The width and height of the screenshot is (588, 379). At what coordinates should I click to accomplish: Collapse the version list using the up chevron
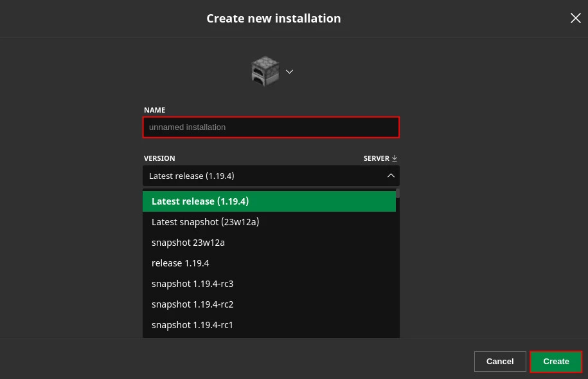tap(390, 176)
